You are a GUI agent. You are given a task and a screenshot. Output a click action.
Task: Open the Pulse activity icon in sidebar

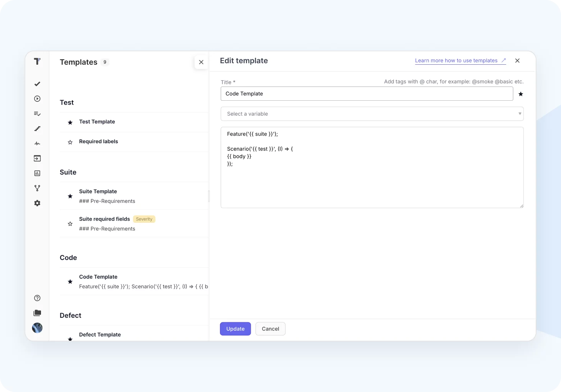pos(37,144)
